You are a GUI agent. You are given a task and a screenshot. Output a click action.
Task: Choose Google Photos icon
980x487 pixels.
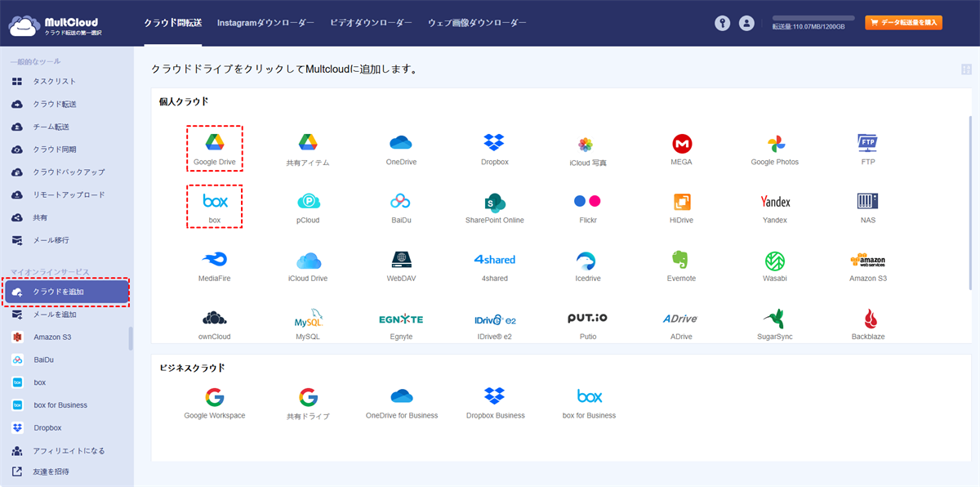pyautogui.click(x=775, y=150)
